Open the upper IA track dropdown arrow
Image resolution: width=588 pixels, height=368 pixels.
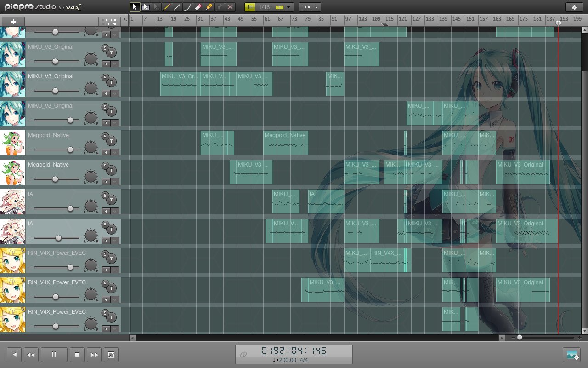coord(115,211)
